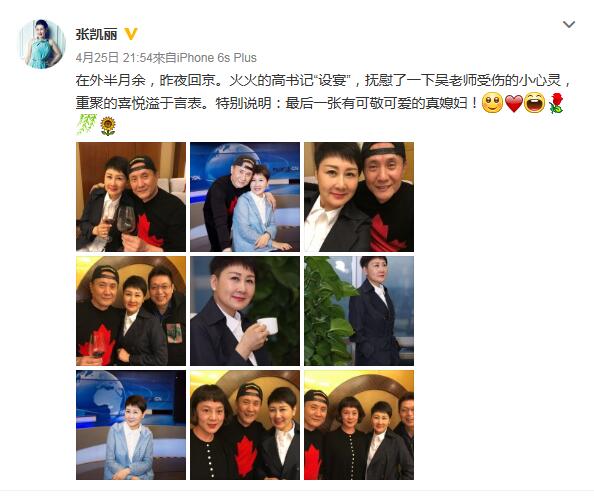Open standing photo beside green plant
Image resolution: width=594 pixels, height=498 pixels.
point(359,311)
